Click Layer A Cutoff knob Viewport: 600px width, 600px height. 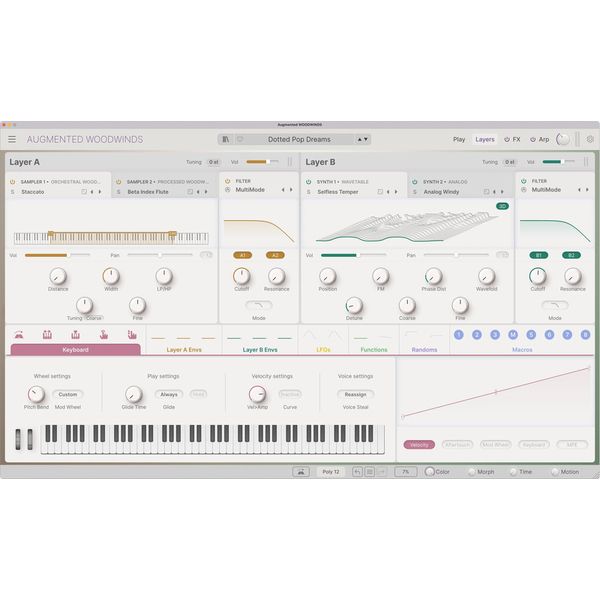click(242, 276)
